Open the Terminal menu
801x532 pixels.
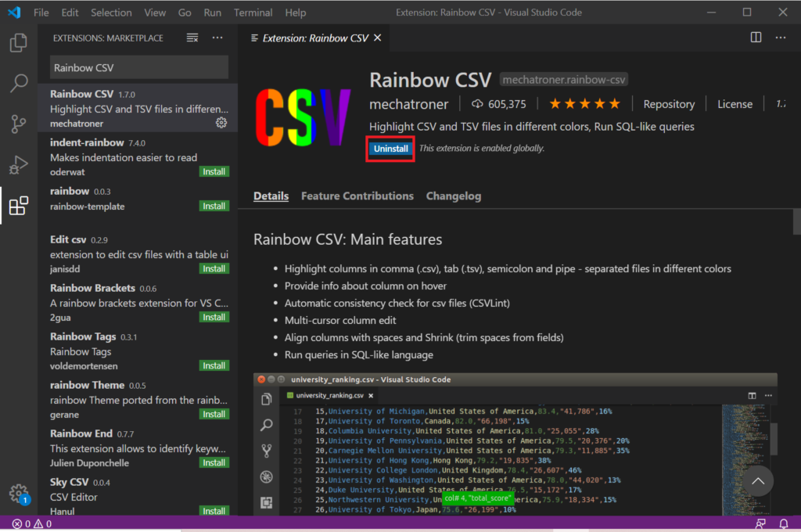[x=253, y=13]
